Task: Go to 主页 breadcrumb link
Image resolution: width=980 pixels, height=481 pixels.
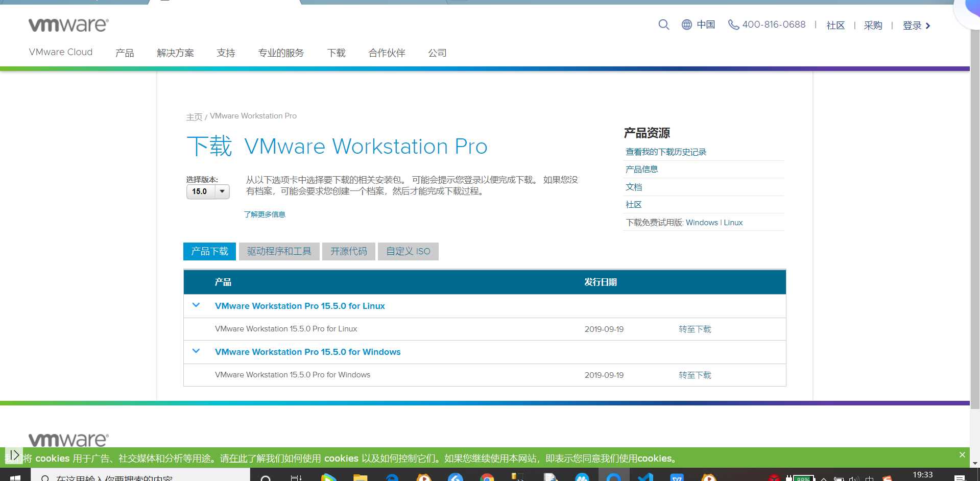Action: pyautogui.click(x=194, y=116)
